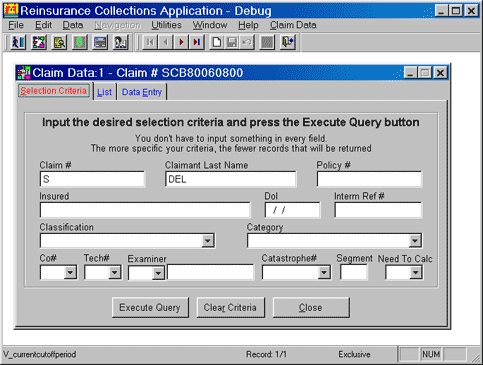Click the Claim Data window title icon

(x=24, y=73)
